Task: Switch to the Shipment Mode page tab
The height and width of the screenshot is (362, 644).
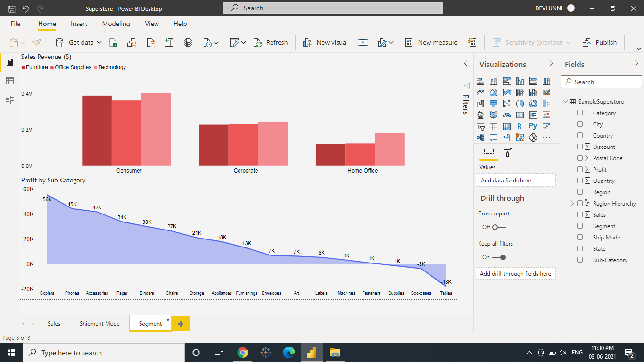Action: pyautogui.click(x=99, y=324)
